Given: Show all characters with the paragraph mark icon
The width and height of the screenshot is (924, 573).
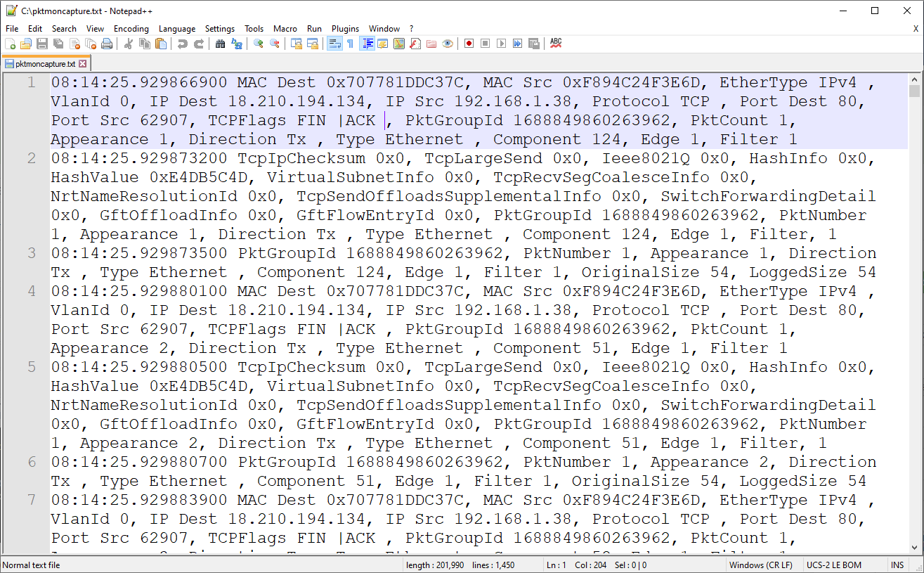Looking at the screenshot, I should [x=351, y=43].
